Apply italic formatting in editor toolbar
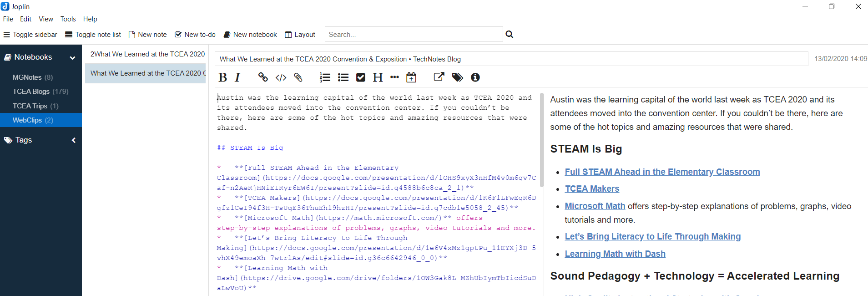868x296 pixels. point(237,77)
